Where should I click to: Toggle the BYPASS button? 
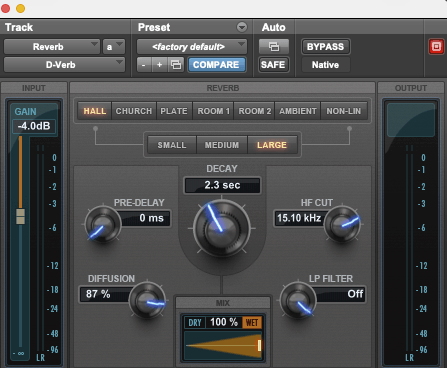[x=325, y=47]
